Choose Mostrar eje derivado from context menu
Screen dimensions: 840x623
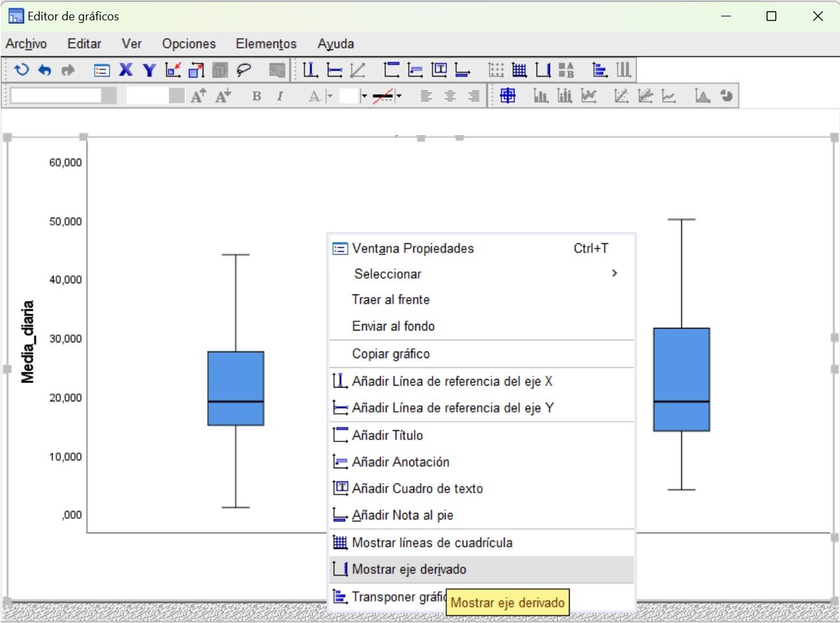tap(409, 570)
